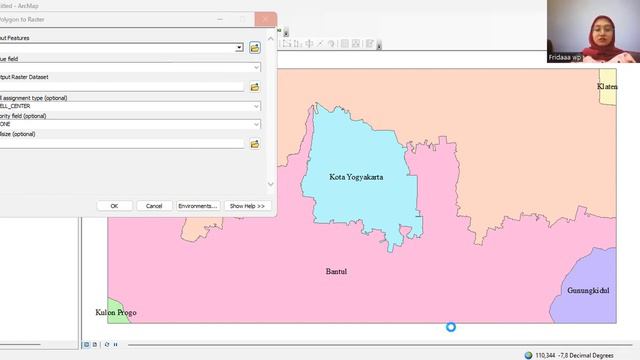The image size is (640, 360).
Task: Pause map drawing
Action: (116, 344)
